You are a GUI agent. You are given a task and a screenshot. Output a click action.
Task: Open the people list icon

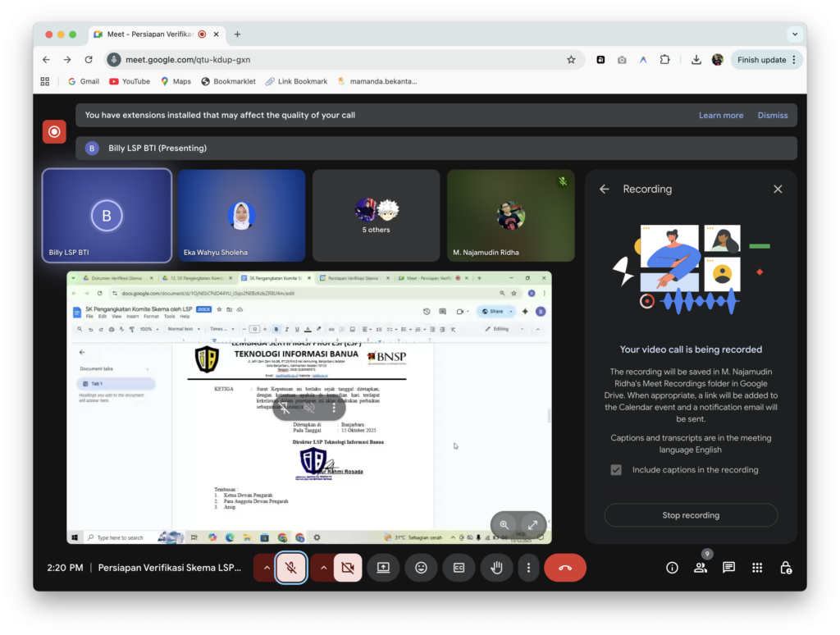point(700,567)
